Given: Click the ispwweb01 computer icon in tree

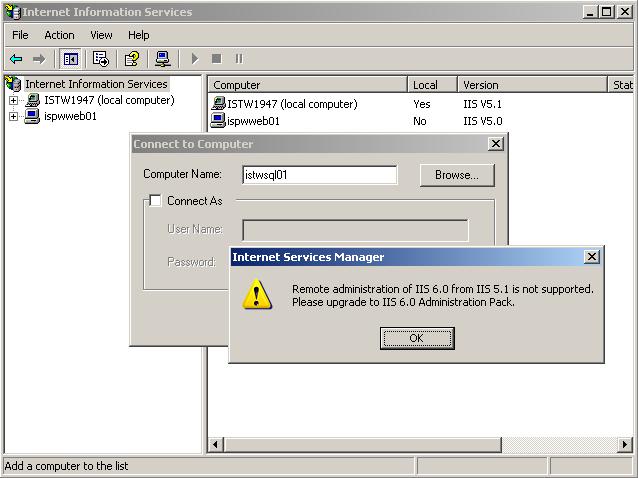Looking at the screenshot, I should pyautogui.click(x=32, y=116).
